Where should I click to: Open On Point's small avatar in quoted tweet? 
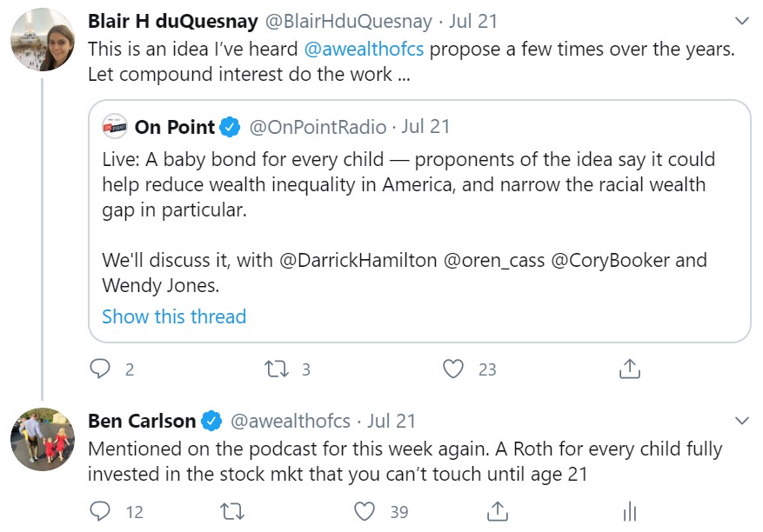pos(115,127)
